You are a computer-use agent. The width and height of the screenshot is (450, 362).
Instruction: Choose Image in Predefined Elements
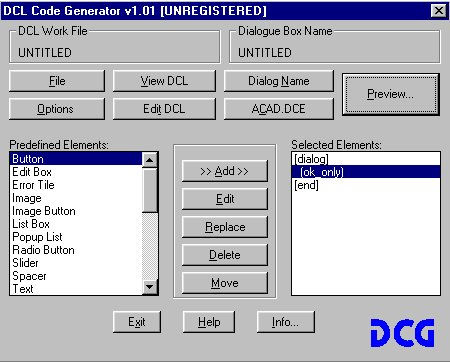pos(76,198)
